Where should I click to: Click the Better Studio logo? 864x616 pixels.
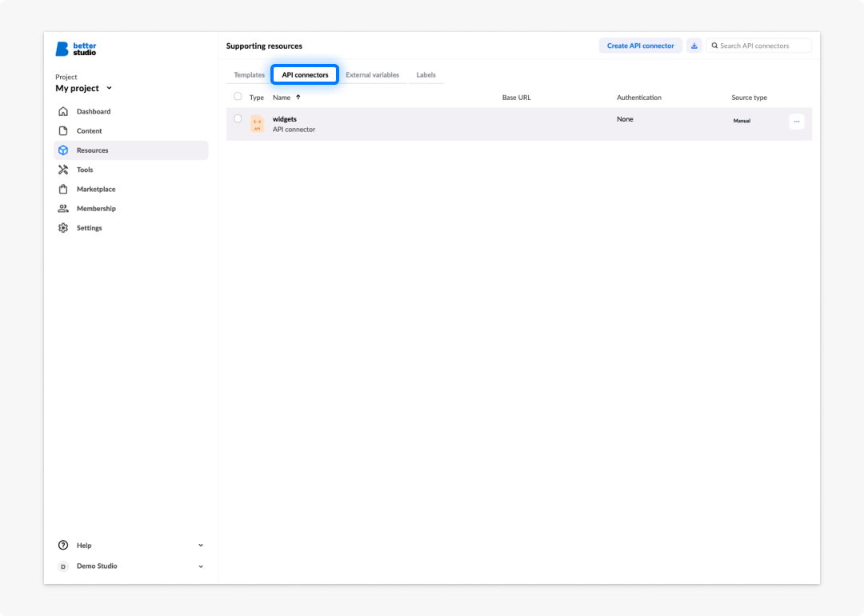pyautogui.click(x=76, y=49)
